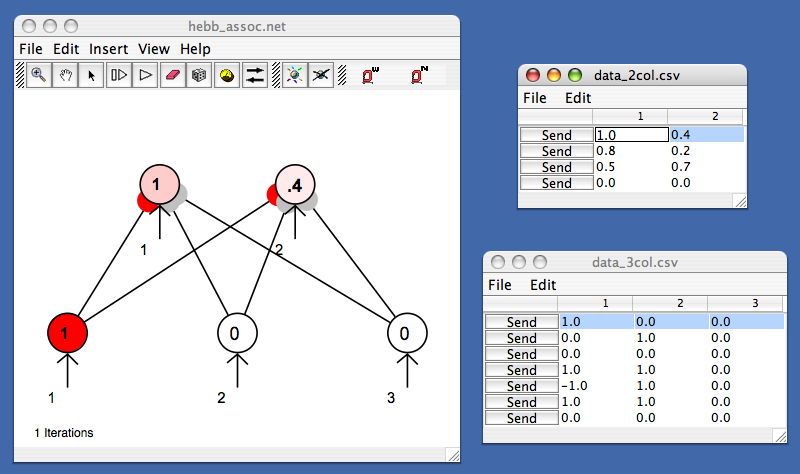Click the step-iterate network button
This screenshot has height=474, width=800.
click(x=119, y=75)
